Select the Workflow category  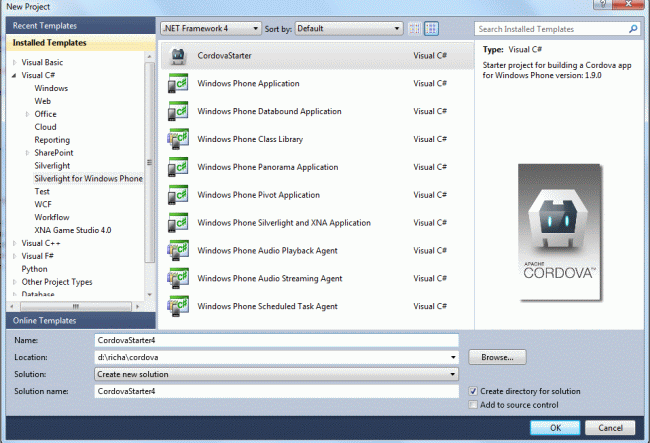52,217
